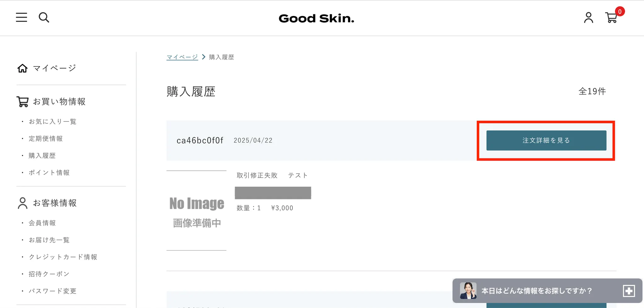Viewport: 644px width, 308px height.
Task: Open the hamburger menu
Action: (21, 17)
